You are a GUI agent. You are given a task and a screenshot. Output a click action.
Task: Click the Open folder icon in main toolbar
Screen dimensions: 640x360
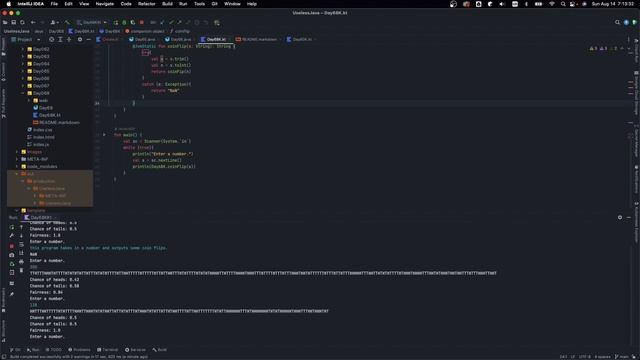point(5,22)
